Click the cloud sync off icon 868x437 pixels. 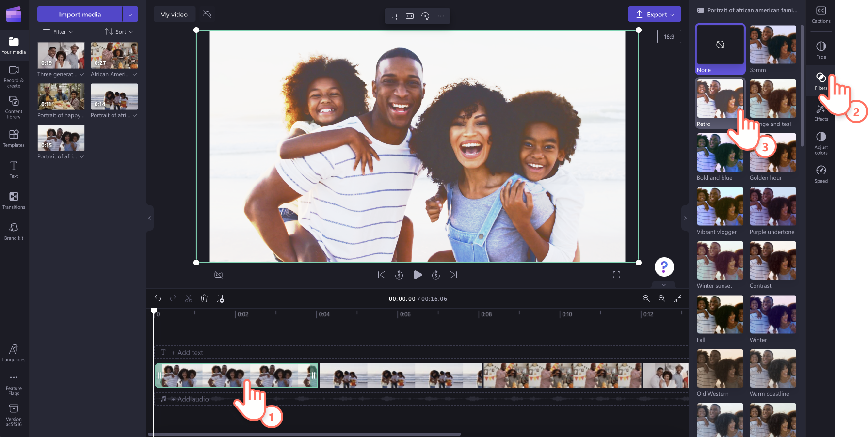click(207, 14)
